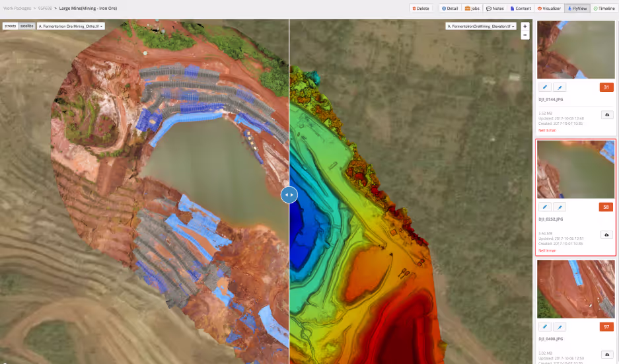This screenshot has height=364, width=619.
Task: Click Neil Inman under DJI_0252.JPG
Action: click(547, 250)
